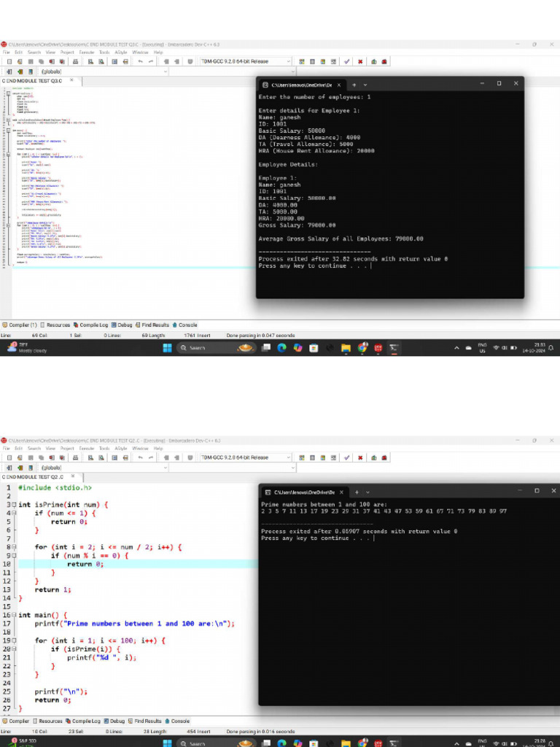This screenshot has height=747, width=560.
Task: Click 'Gross Salary: 79000.00' in employee console
Action: [x=297, y=225]
